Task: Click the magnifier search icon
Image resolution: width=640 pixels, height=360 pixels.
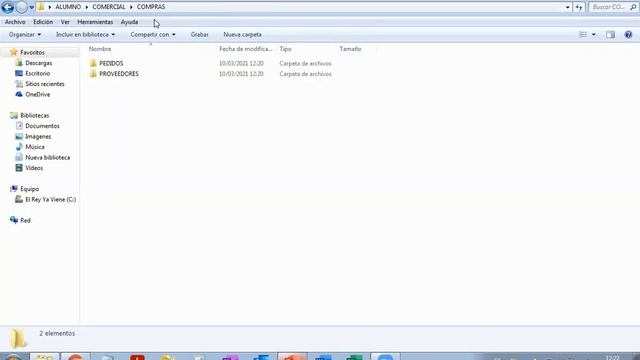Action: click(633, 7)
